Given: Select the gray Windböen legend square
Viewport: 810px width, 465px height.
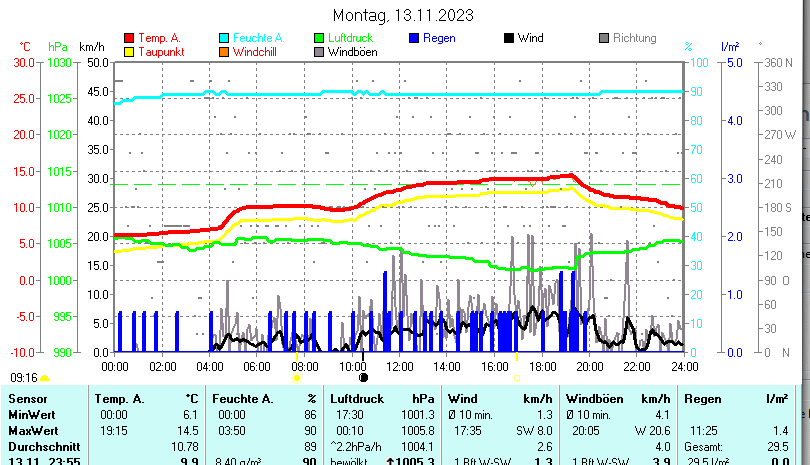Looking at the screenshot, I should tap(319, 51).
